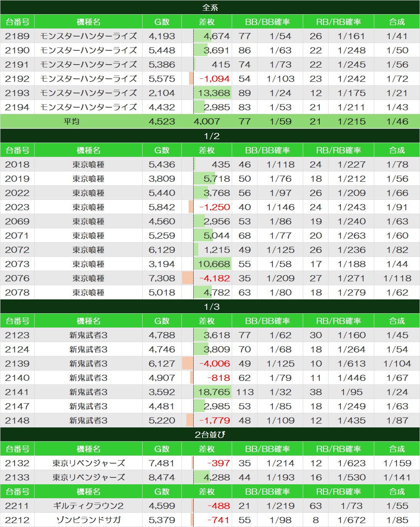This screenshot has height=527, width=420.
Task: Click the 平均 average row label
Action: [x=71, y=121]
